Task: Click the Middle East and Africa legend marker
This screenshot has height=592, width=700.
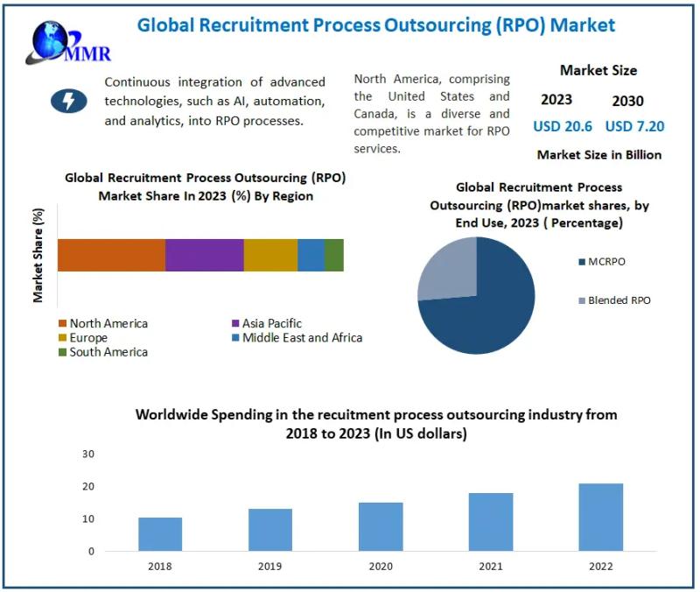Action: click(x=235, y=337)
